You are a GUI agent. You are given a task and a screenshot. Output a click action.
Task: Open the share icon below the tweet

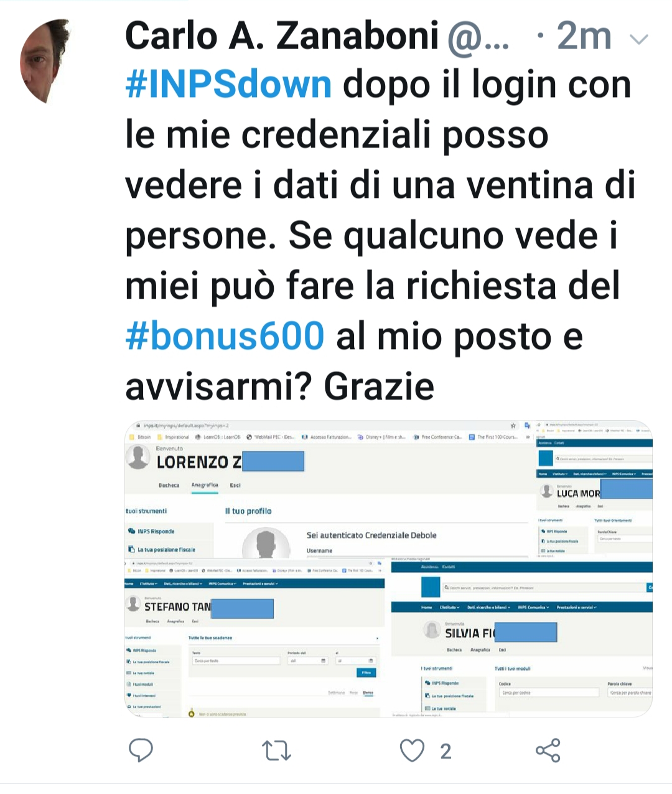pos(548,750)
